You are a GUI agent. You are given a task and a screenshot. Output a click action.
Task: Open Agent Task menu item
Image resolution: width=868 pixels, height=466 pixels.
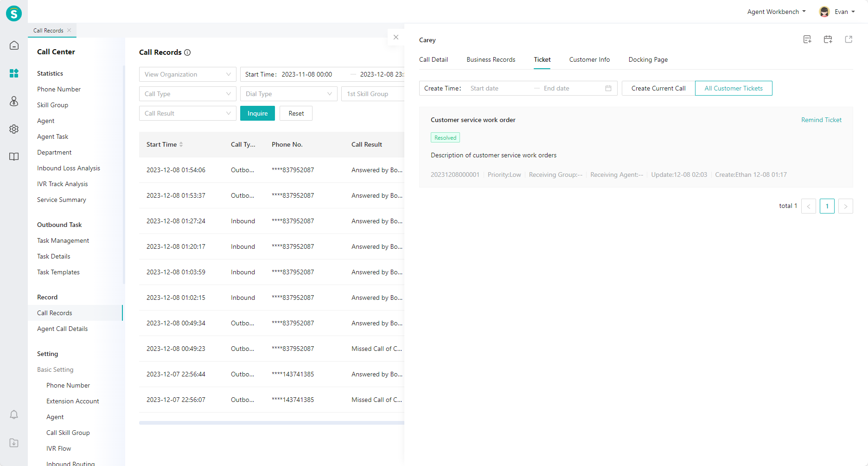click(x=52, y=136)
